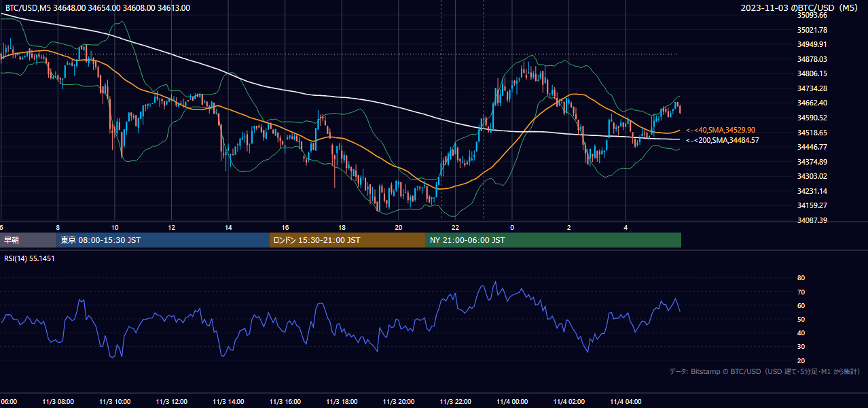
Task: Click hour 14 on the price chart axis
Action: 228,228
